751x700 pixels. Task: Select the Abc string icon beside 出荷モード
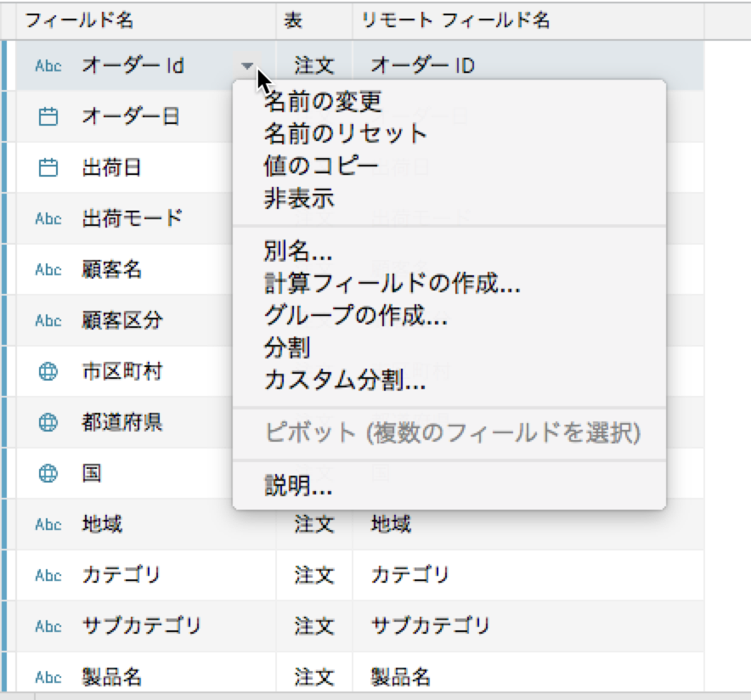click(48, 218)
